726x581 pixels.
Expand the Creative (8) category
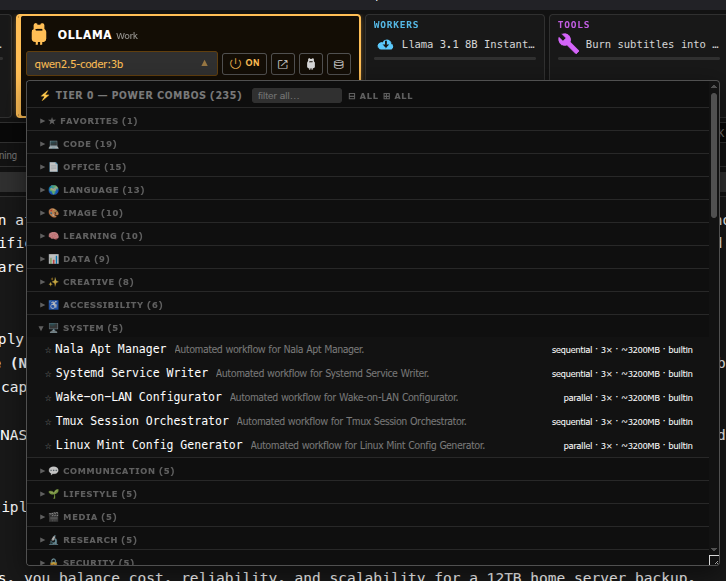pos(368,282)
